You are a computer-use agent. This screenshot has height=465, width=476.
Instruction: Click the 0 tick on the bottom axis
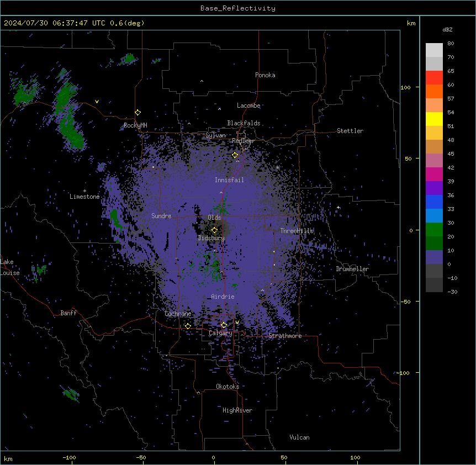[x=213, y=457]
